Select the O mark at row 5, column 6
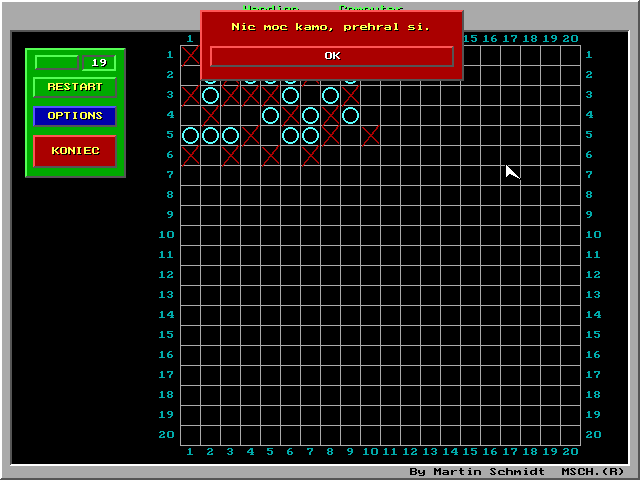Image resolution: width=640 pixels, height=480 pixels. (290, 136)
